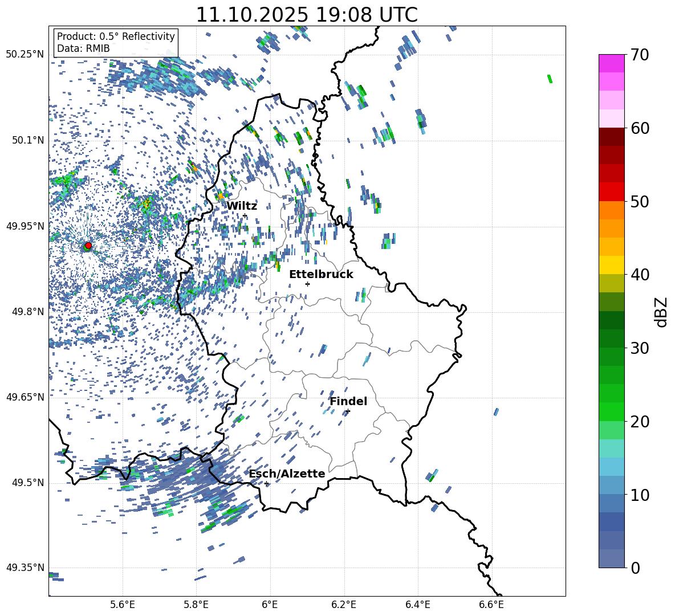Select the Ettelbruck city label
The width and height of the screenshot is (675, 616).
point(321,275)
